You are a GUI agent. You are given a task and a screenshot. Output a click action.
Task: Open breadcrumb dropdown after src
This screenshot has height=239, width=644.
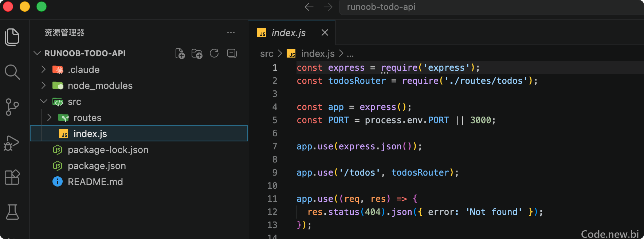click(x=280, y=54)
